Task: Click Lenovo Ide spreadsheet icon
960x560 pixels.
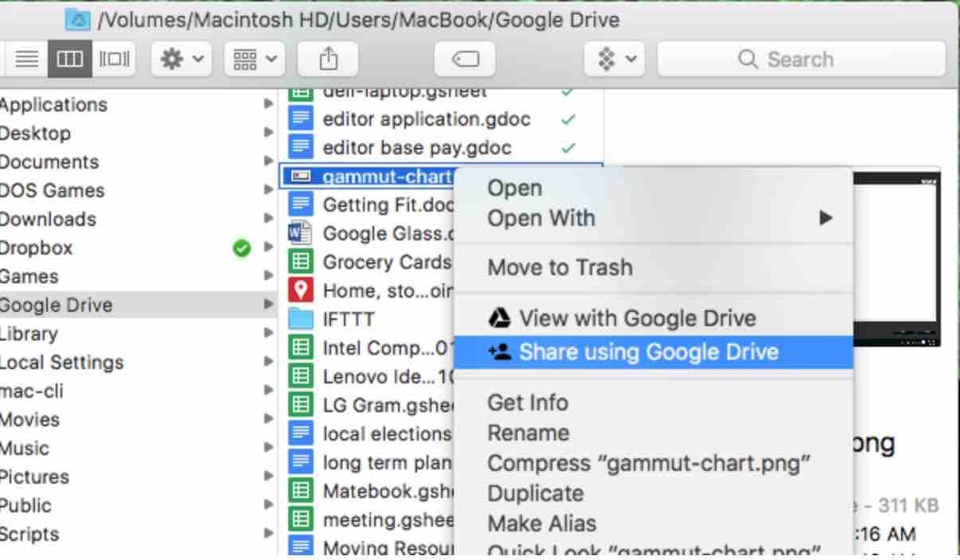Action: pyautogui.click(x=300, y=376)
